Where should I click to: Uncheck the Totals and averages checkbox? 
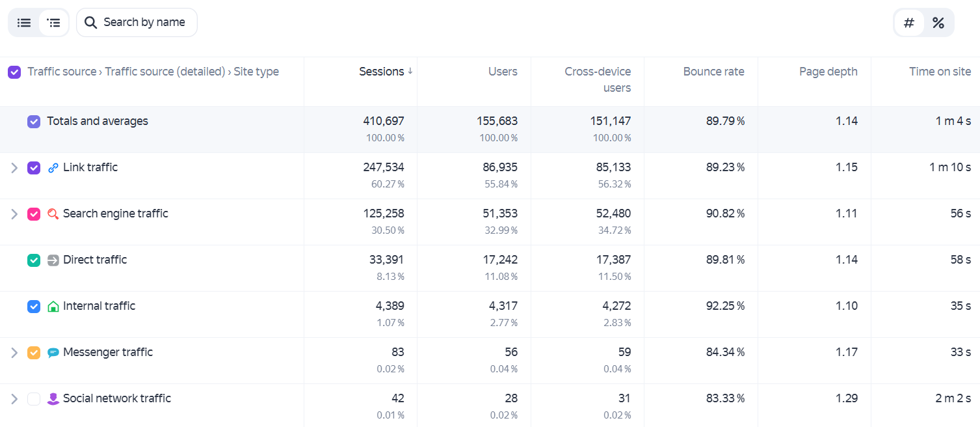(x=34, y=122)
